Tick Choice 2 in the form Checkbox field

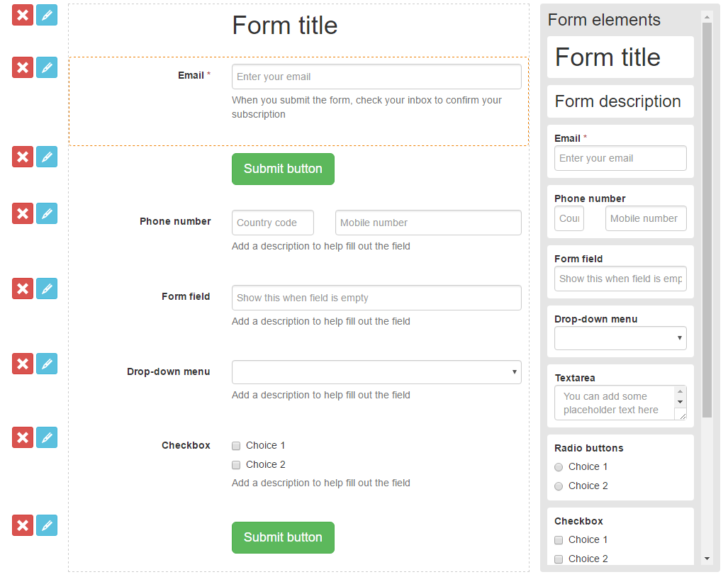pyautogui.click(x=236, y=465)
